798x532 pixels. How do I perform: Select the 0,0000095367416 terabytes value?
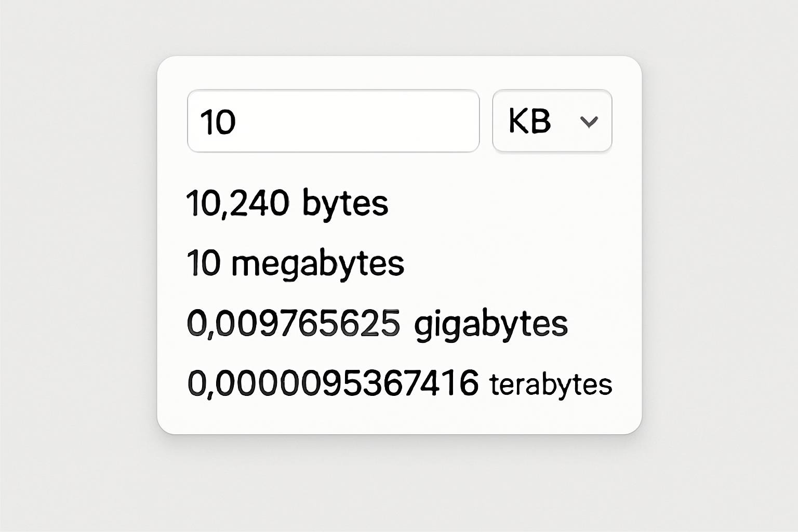click(x=335, y=383)
